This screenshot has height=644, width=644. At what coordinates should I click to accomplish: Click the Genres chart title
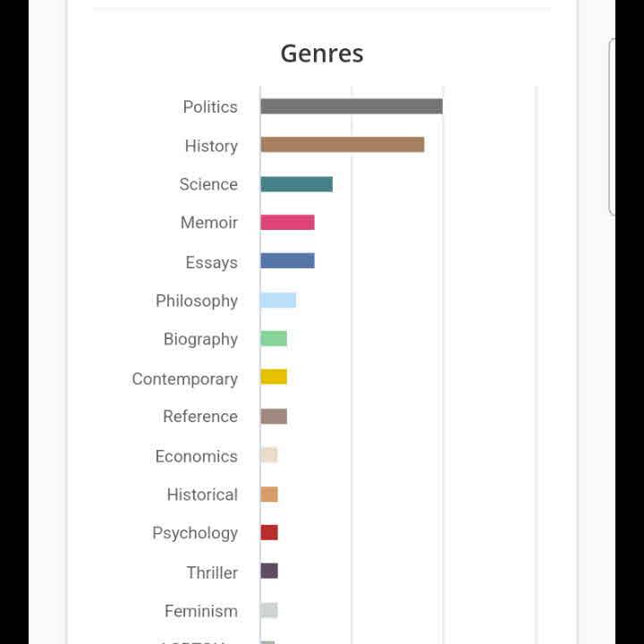tap(322, 54)
